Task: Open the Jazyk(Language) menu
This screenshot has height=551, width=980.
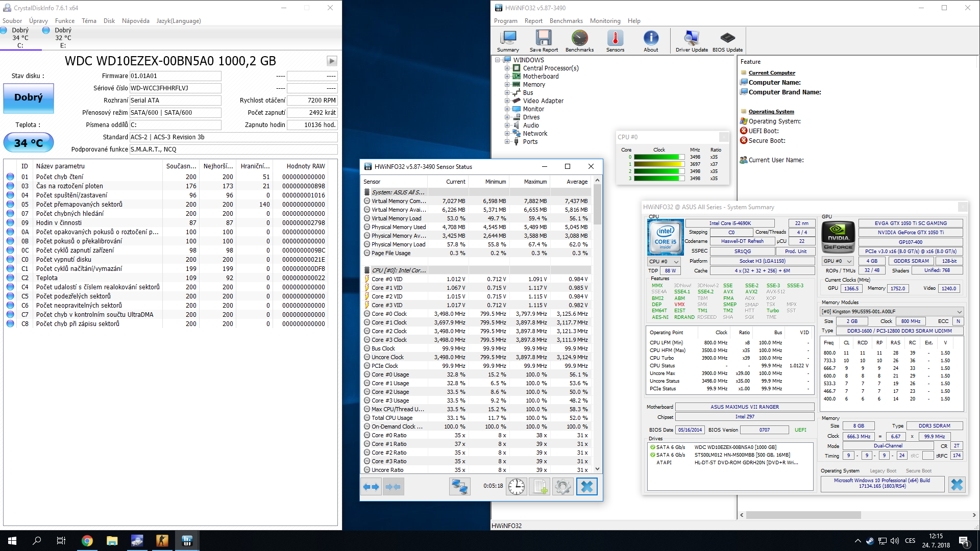Action: 179,21
